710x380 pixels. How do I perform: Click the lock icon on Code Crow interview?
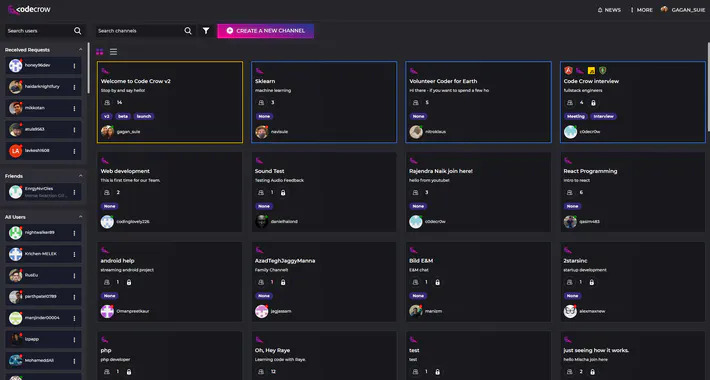[593, 103]
